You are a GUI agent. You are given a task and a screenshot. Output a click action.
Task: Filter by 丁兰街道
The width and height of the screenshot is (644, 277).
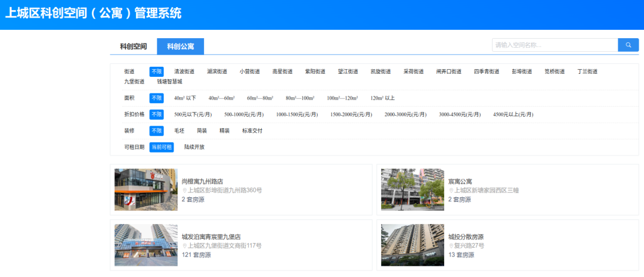click(x=587, y=71)
